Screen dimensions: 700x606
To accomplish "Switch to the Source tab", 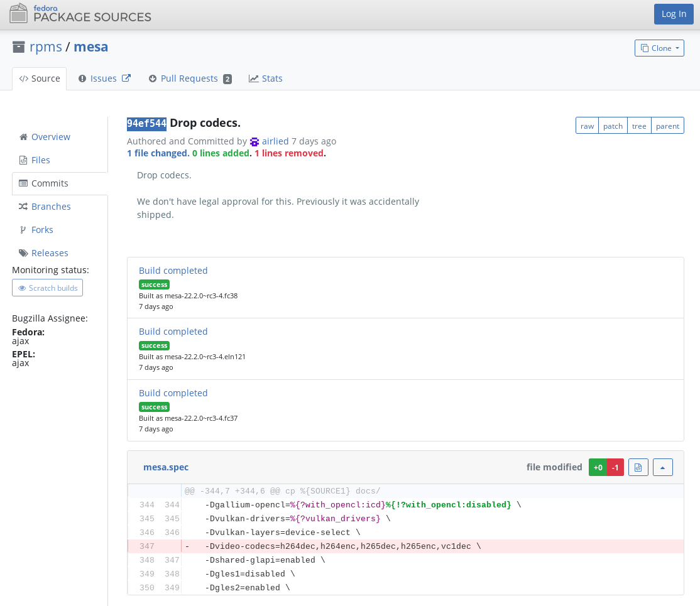I will pyautogui.click(x=40, y=78).
